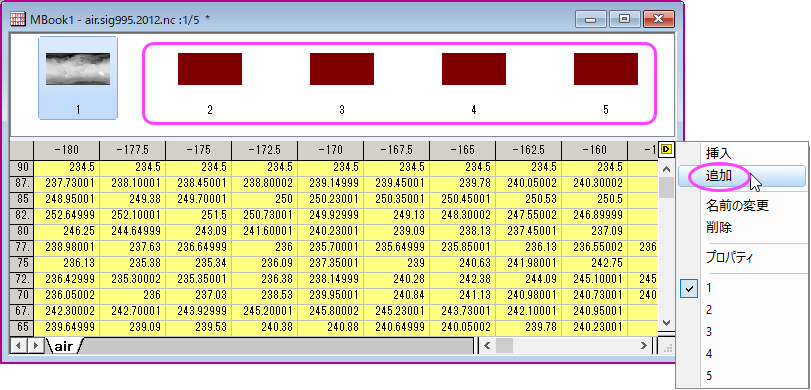Viewport: 811px width, 390px height.
Task: Click cell with value 246.25
Action: (x=67, y=232)
